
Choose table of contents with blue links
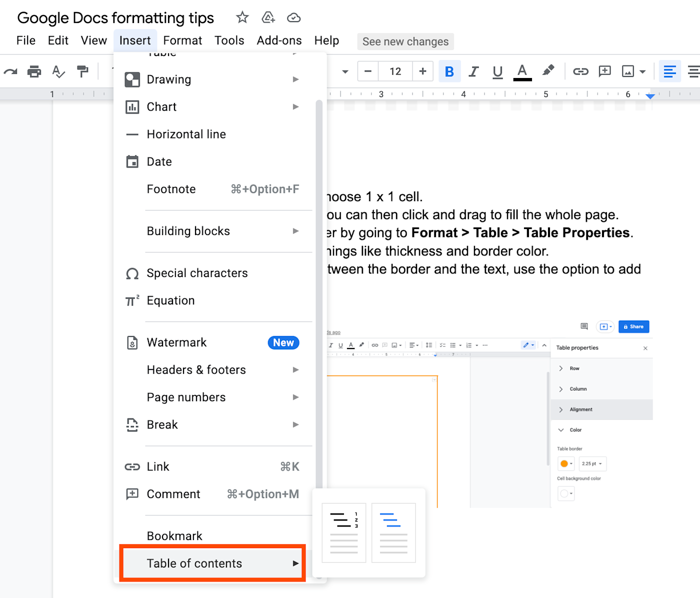393,533
